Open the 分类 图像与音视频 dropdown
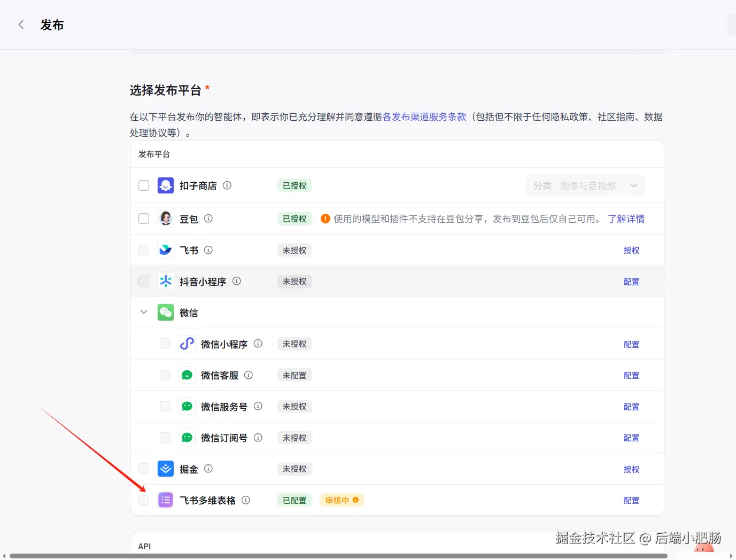 [585, 185]
